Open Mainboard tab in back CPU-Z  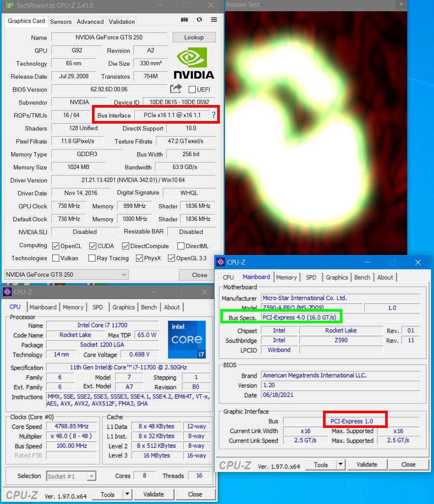click(43, 307)
